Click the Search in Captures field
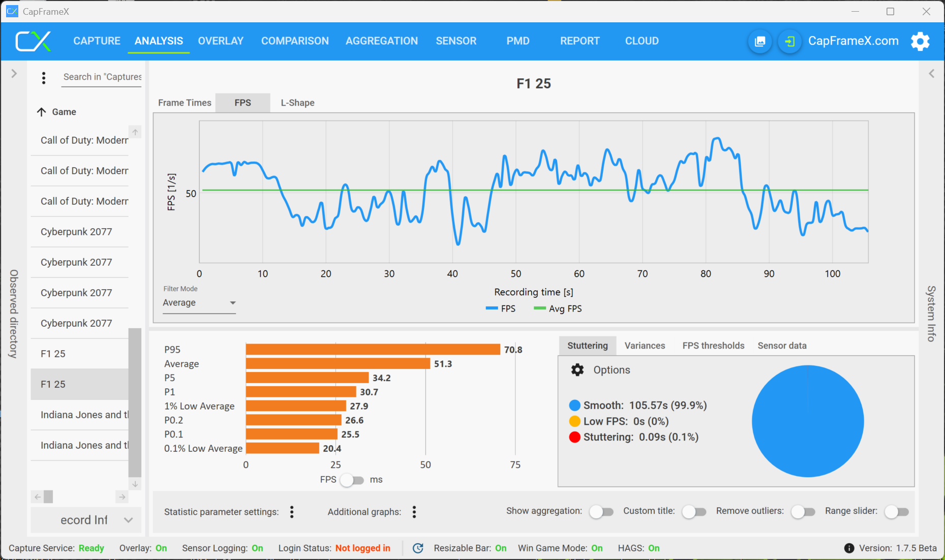The width and height of the screenshot is (945, 560). point(102,77)
